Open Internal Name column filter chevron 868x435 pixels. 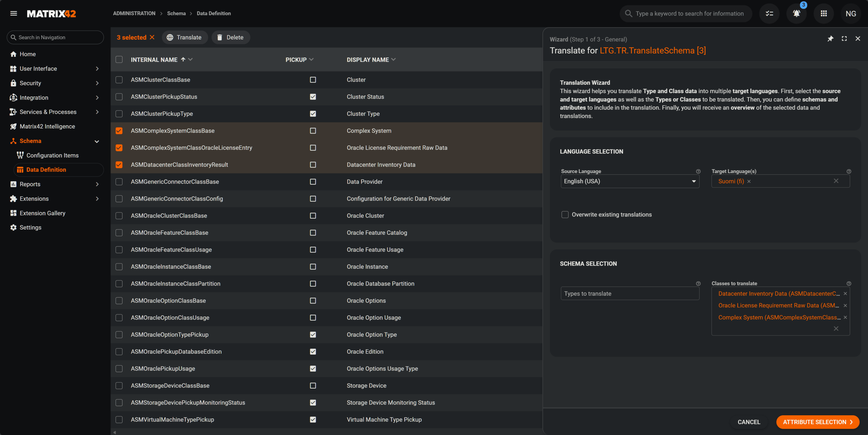coord(191,59)
